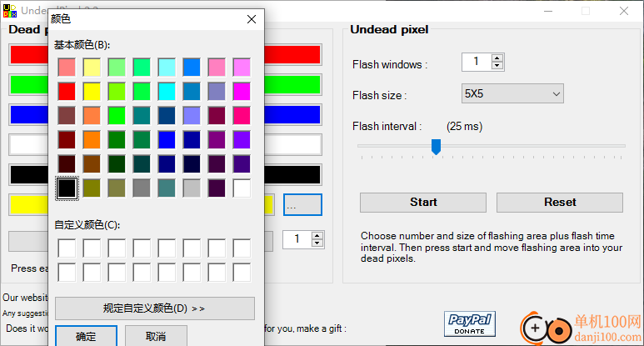Pick the last empty custom color slot
The width and height of the screenshot is (644, 346).
242,273
